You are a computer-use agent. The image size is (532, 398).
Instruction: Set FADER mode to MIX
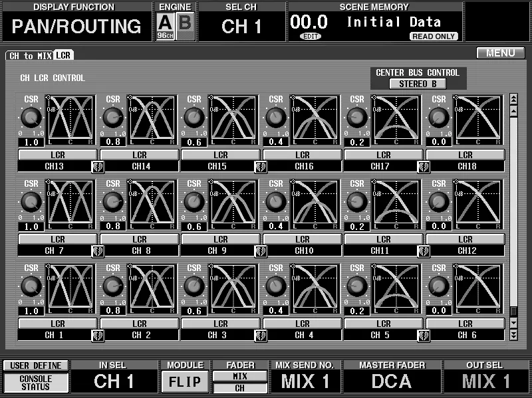(240, 376)
